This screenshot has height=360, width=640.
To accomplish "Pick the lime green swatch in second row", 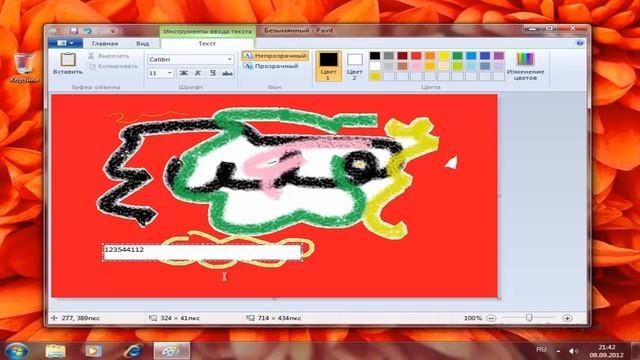I will coord(458,66).
